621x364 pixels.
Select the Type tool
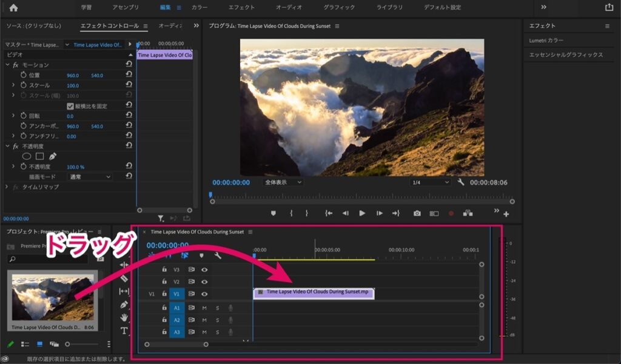click(x=124, y=331)
